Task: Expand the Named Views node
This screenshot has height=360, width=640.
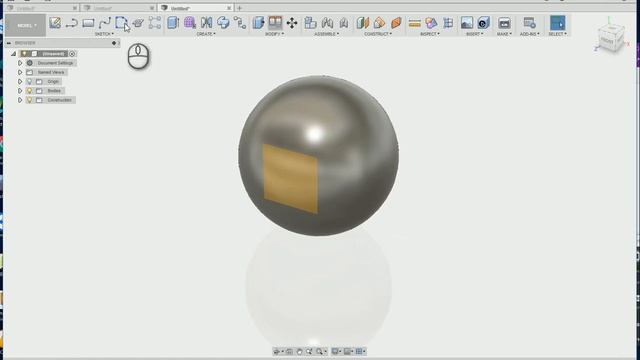Action: tap(20, 72)
